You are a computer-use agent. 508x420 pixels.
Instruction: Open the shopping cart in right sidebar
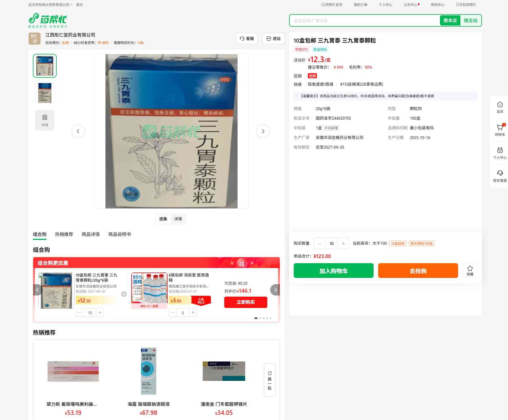pos(500,130)
